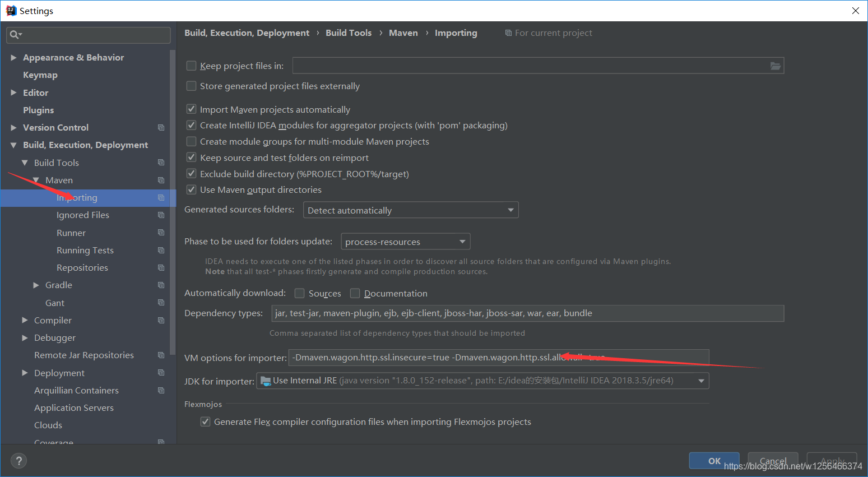The image size is (868, 477).
Task: Enable Keep project files in checkbox
Action: click(191, 66)
